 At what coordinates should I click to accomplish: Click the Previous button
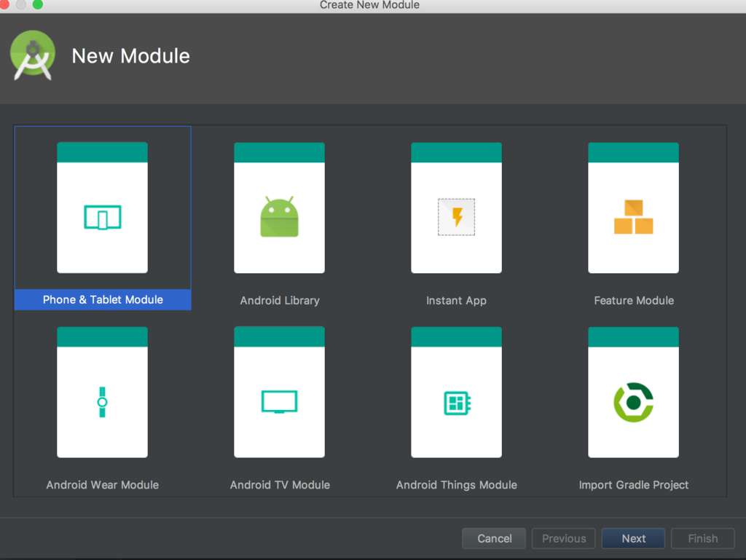pos(564,538)
